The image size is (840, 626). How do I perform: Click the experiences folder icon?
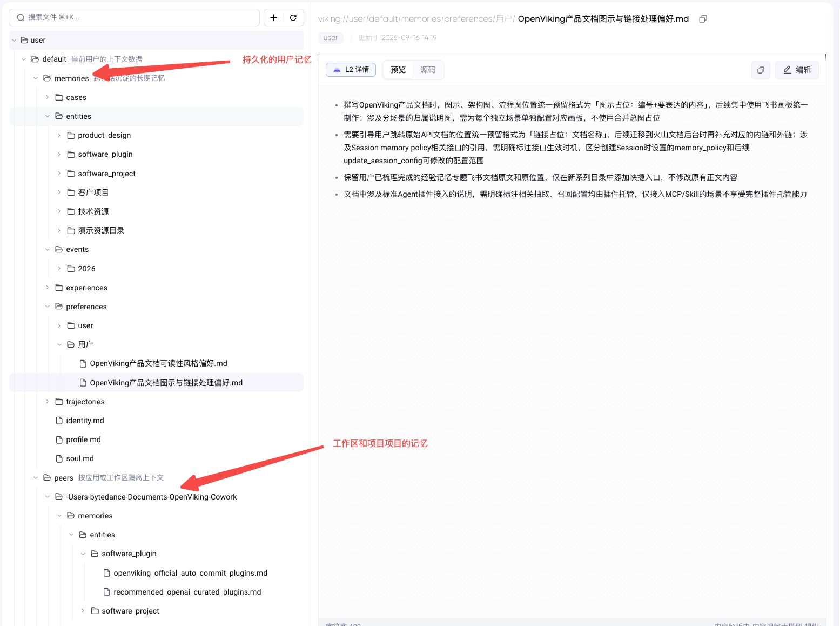pos(59,288)
